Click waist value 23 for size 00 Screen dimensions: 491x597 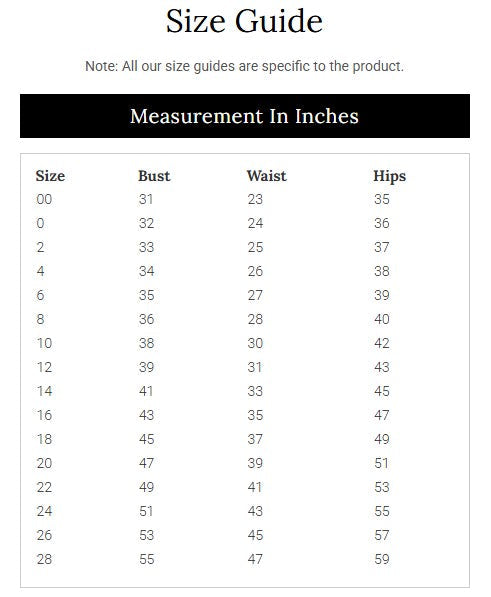point(255,199)
